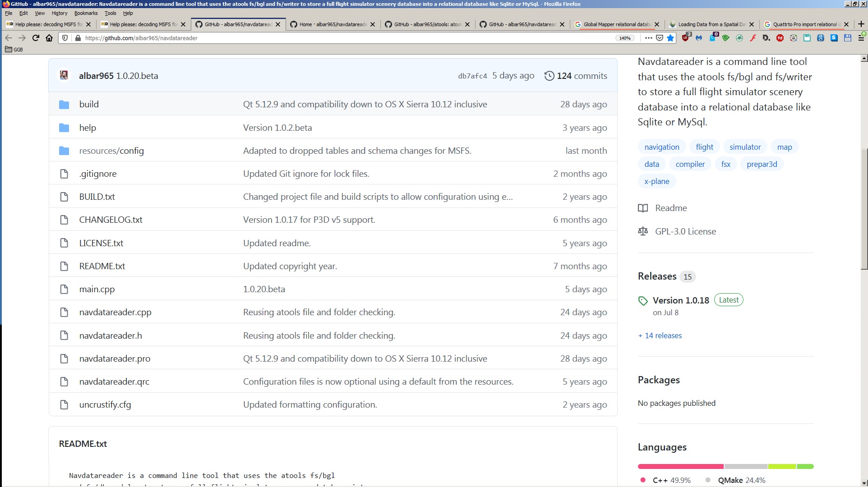Open the Ghostery extension popup
Image resolution: width=868 pixels, height=487 pixels.
pyautogui.click(x=712, y=38)
